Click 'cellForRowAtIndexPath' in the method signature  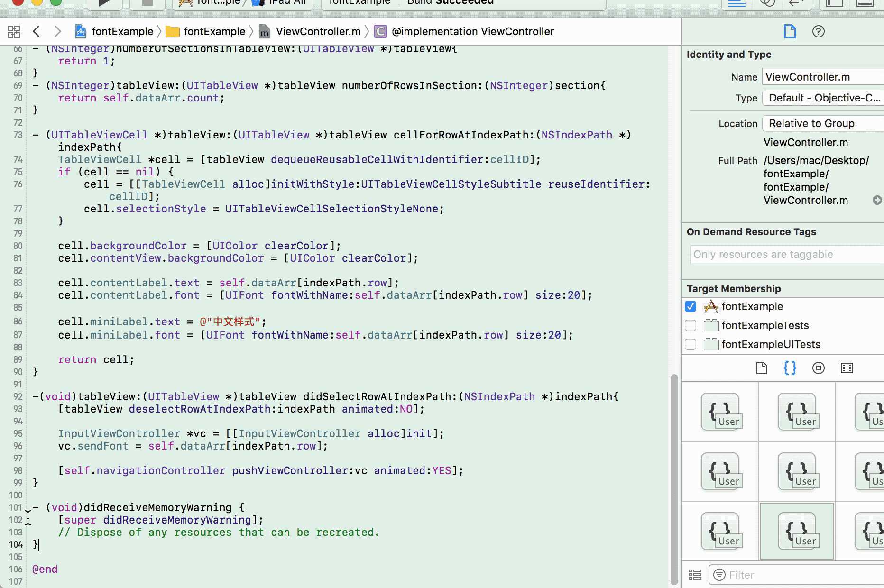click(461, 135)
